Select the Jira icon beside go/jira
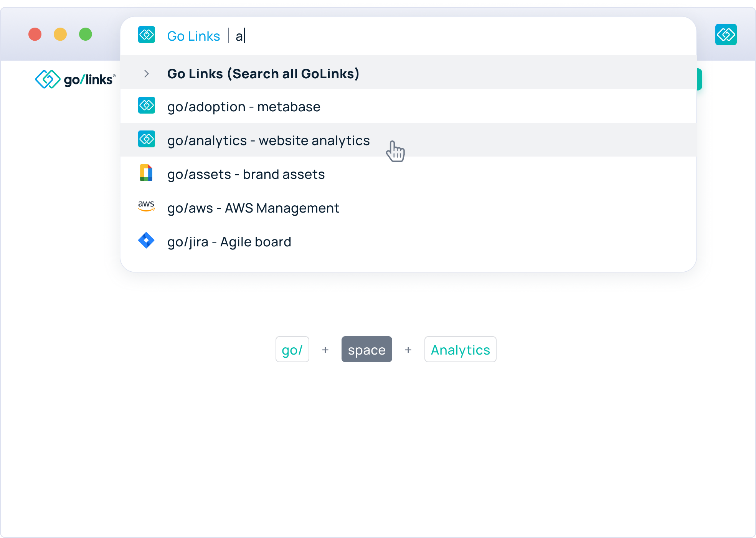Screen dimensions: 756x538 coord(146,240)
